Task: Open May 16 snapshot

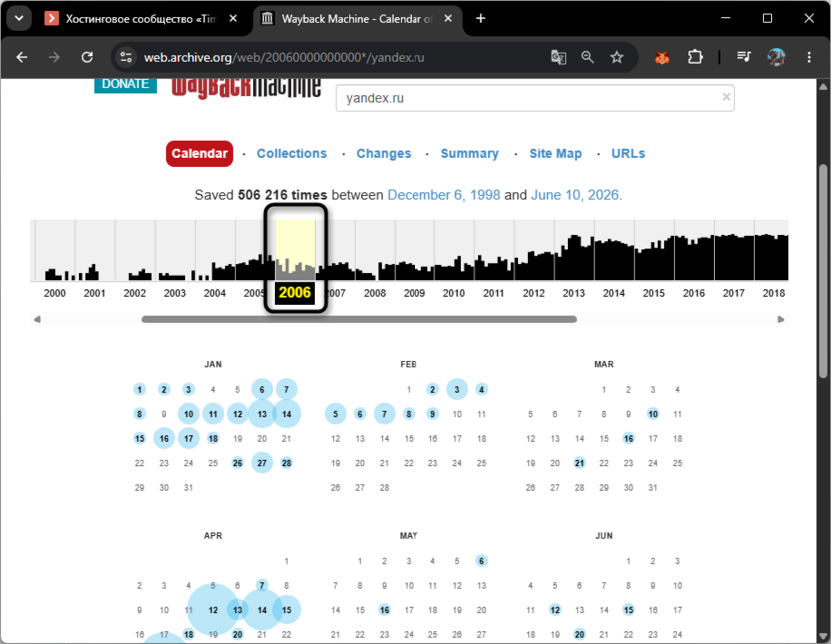Action: (x=385, y=610)
